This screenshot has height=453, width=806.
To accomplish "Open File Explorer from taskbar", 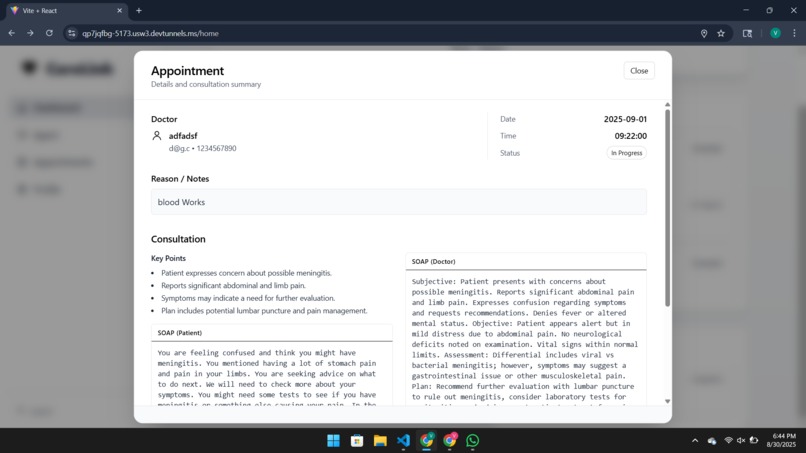I will (380, 441).
